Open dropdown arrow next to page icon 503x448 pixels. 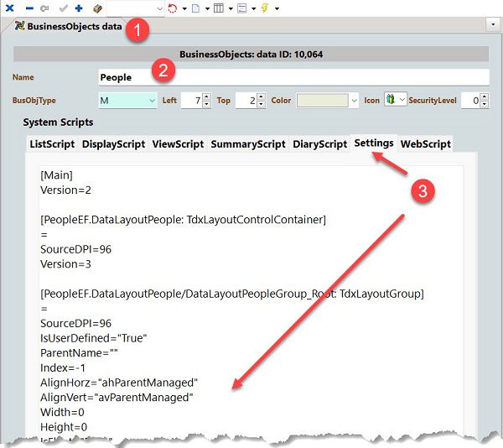208,8
